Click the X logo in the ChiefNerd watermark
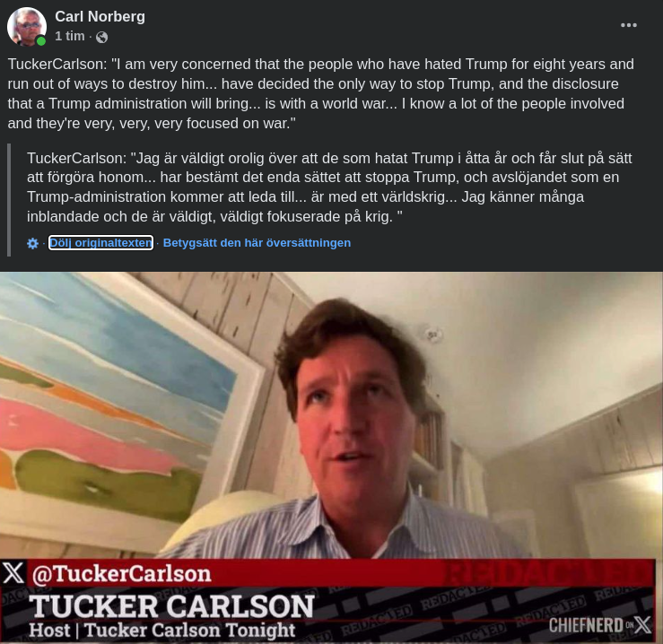This screenshot has height=644, width=663. click(x=642, y=625)
